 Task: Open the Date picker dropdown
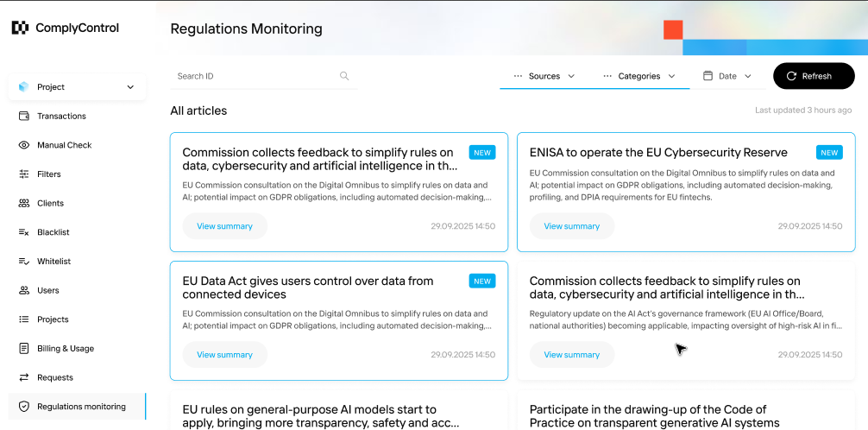coord(728,76)
